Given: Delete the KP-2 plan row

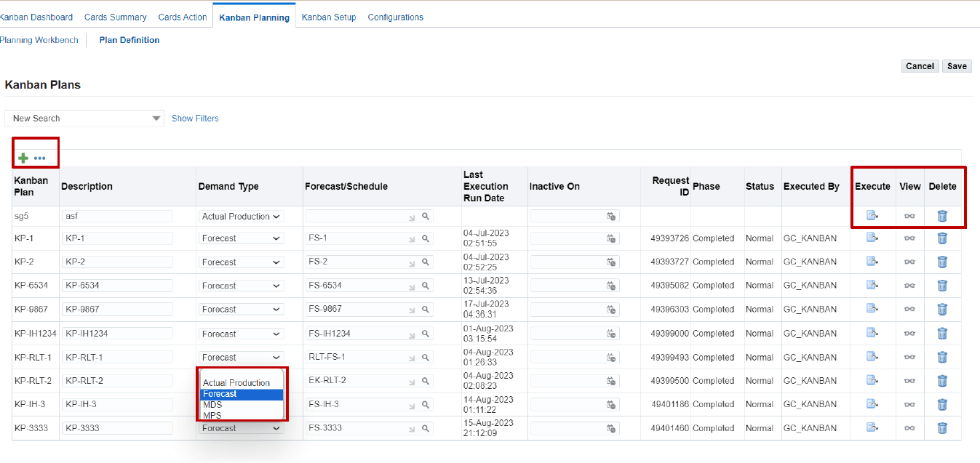Looking at the screenshot, I should (x=942, y=262).
